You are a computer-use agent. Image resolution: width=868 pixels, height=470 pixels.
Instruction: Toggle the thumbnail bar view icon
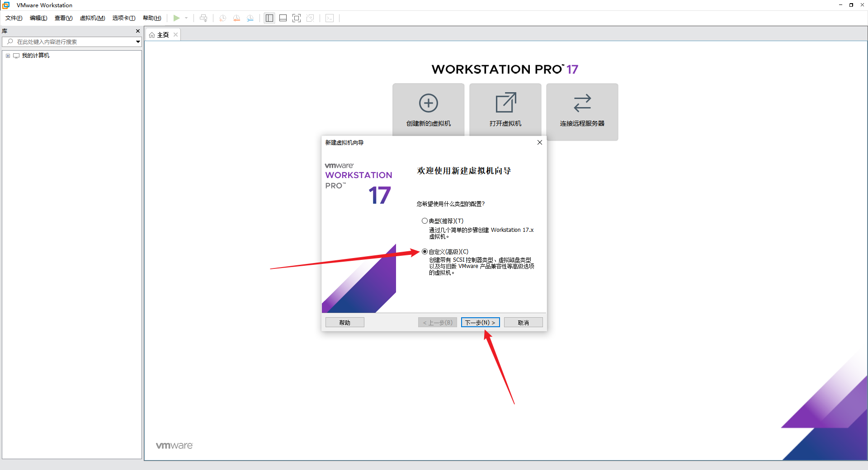point(283,18)
